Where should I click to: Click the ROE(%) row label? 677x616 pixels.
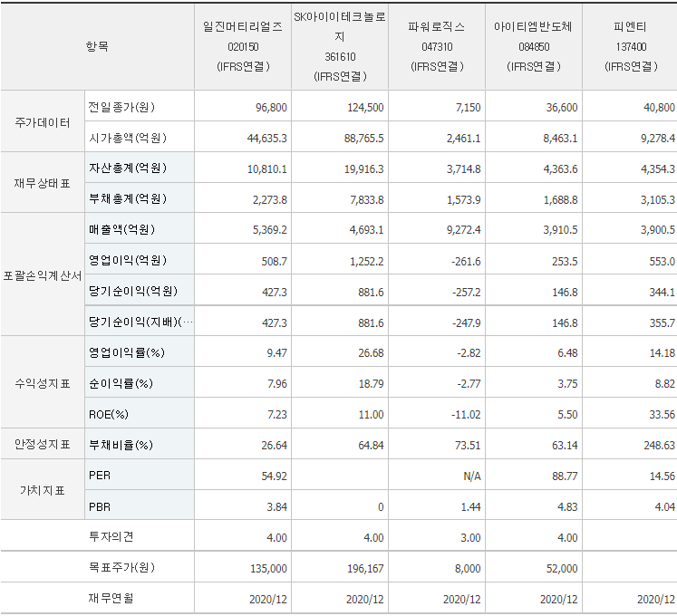(x=109, y=414)
